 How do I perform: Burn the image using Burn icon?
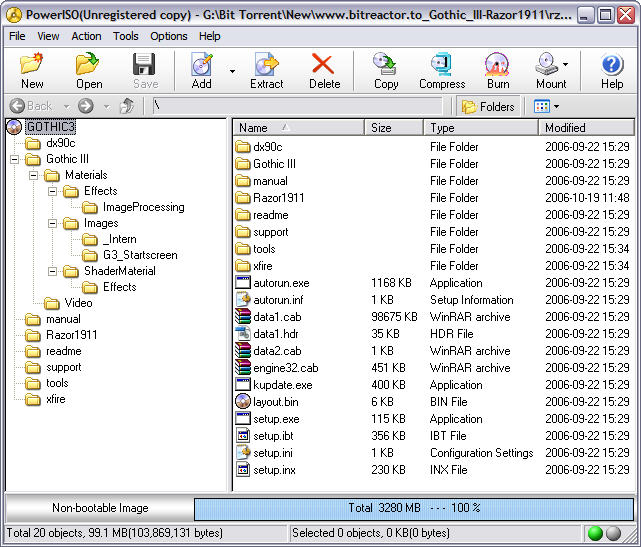click(x=497, y=64)
